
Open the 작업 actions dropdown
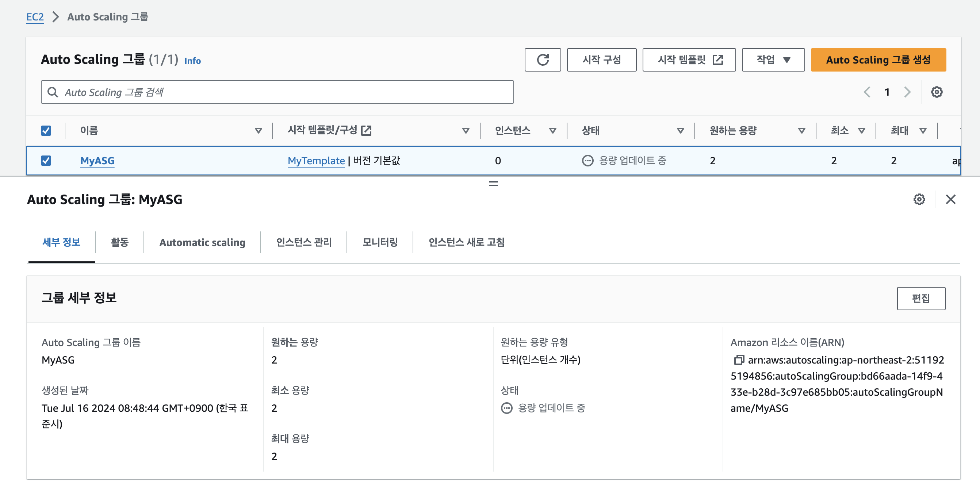tap(773, 60)
